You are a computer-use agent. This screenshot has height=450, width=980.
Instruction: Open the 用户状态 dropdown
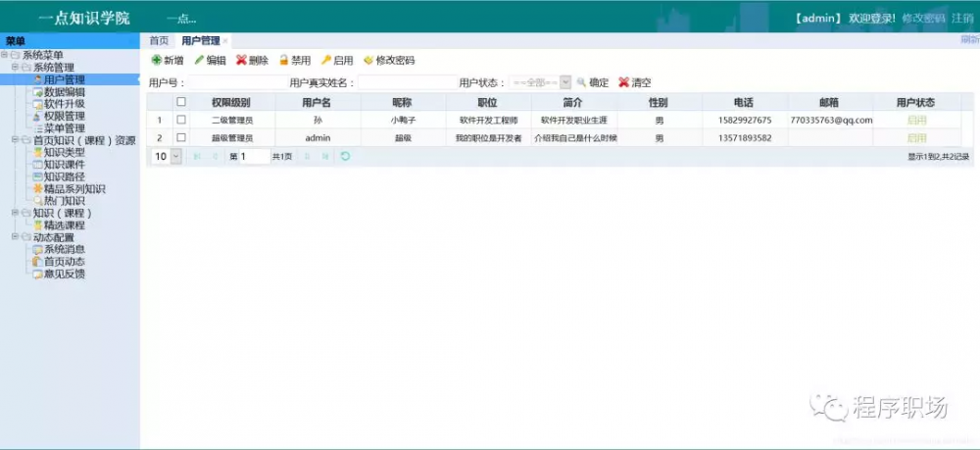click(x=565, y=82)
